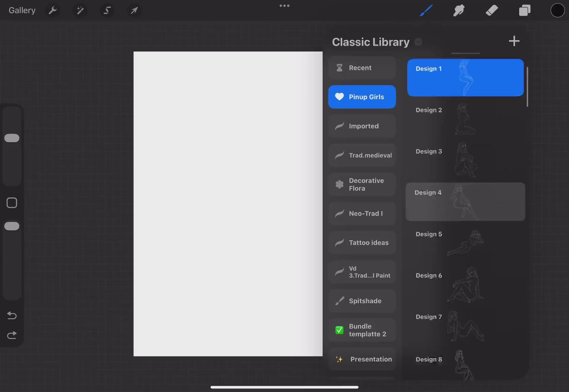The image size is (569, 392).
Task: Select the Pinup Girls brush set
Action: coord(362,97)
